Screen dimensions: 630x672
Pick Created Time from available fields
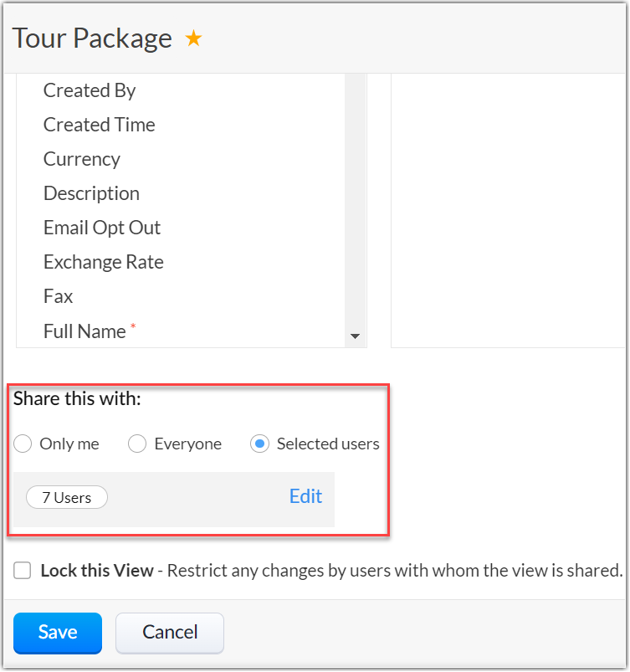point(99,125)
